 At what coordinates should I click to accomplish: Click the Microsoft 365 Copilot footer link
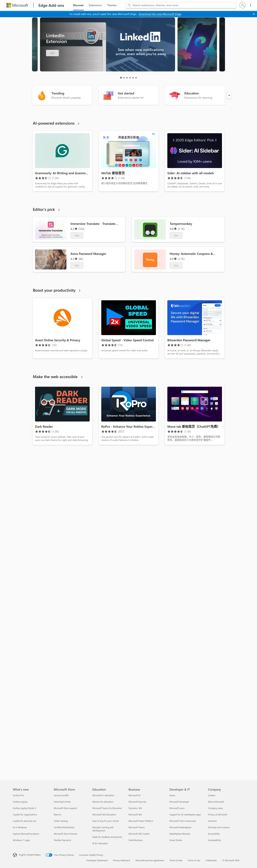pos(139,834)
